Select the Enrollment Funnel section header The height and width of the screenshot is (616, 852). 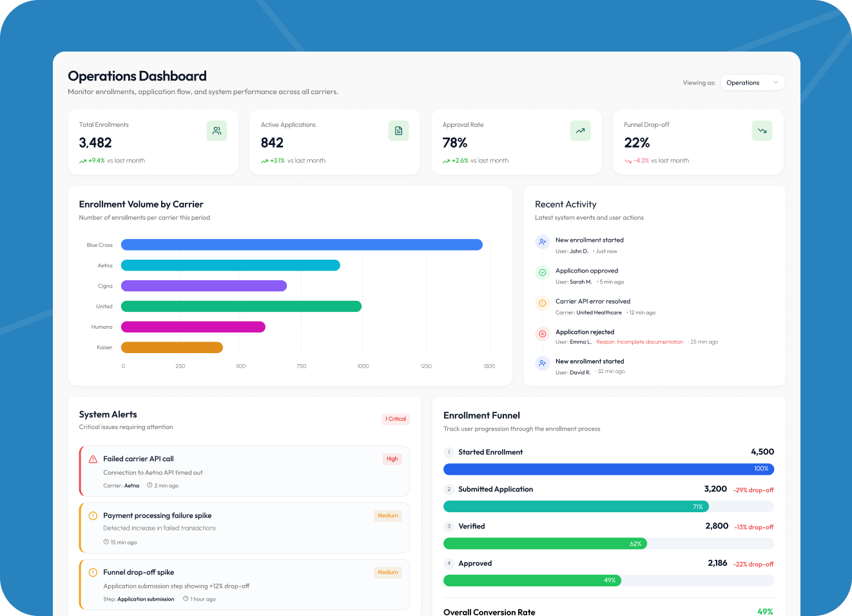[481, 415]
